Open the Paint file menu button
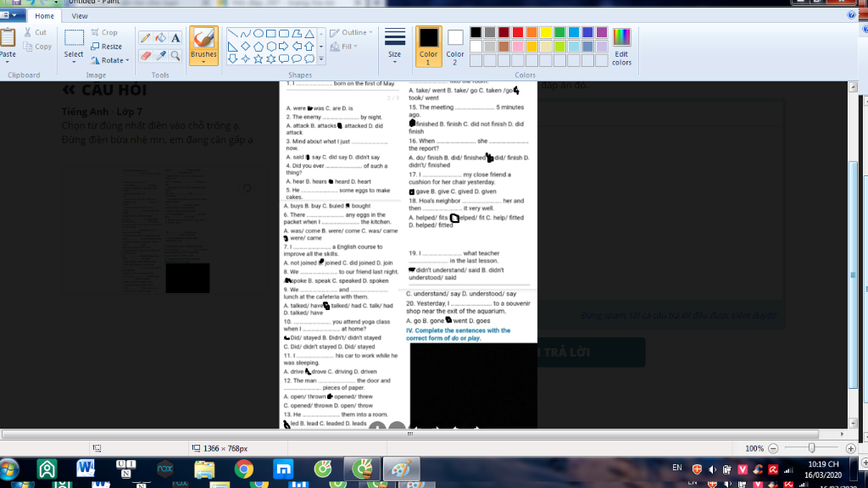The image size is (868, 488). click(x=11, y=15)
